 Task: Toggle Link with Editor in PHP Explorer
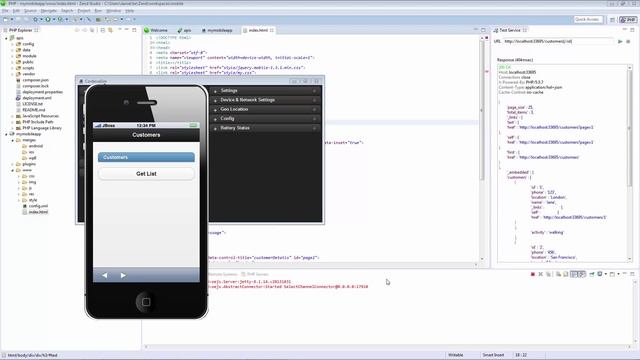coord(111,30)
